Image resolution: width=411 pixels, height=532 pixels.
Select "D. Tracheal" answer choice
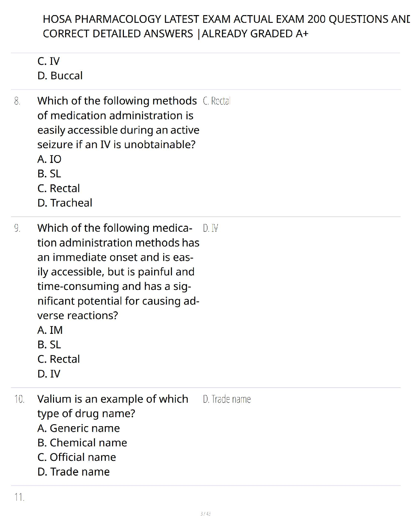(x=64, y=203)
